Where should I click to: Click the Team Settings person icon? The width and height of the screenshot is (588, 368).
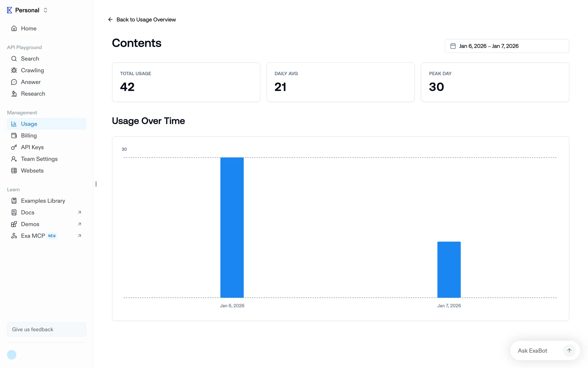click(14, 159)
